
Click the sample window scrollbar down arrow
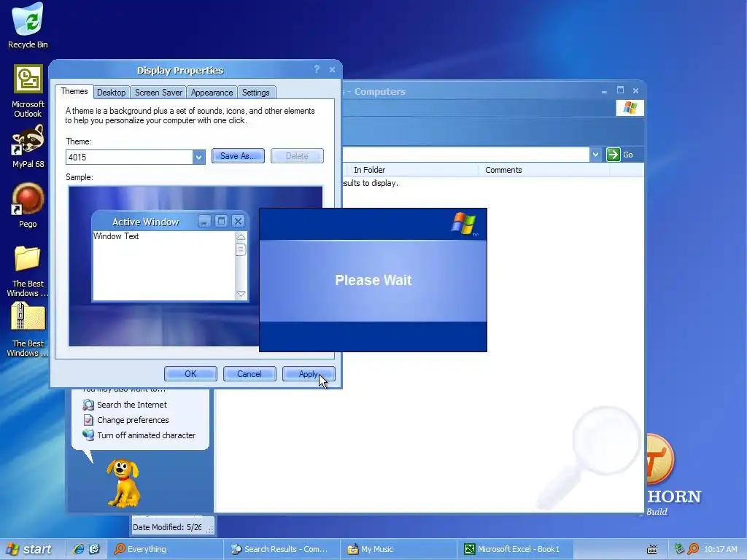pyautogui.click(x=241, y=294)
